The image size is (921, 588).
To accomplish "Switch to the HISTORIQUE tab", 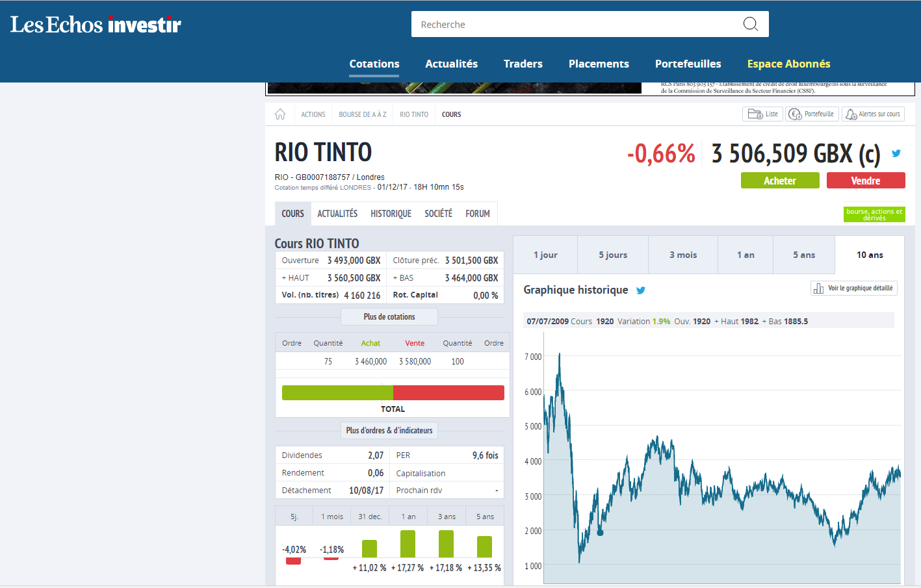I will tap(391, 214).
